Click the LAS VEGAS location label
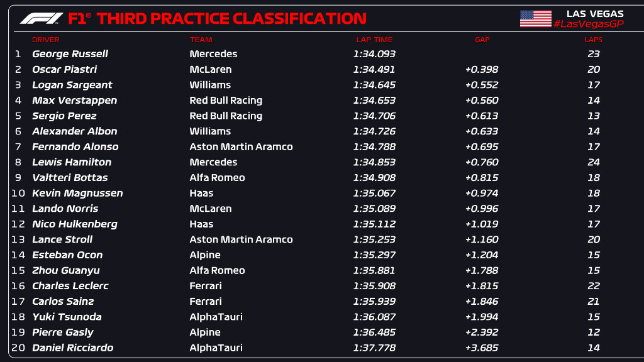 pos(595,13)
